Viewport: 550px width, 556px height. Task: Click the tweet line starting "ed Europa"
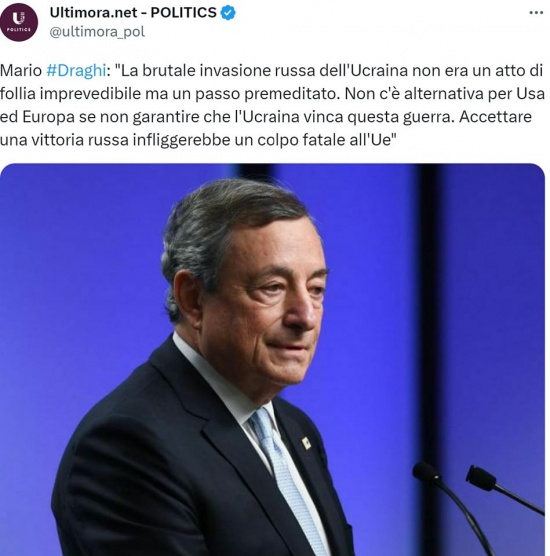pyautogui.click(x=266, y=117)
